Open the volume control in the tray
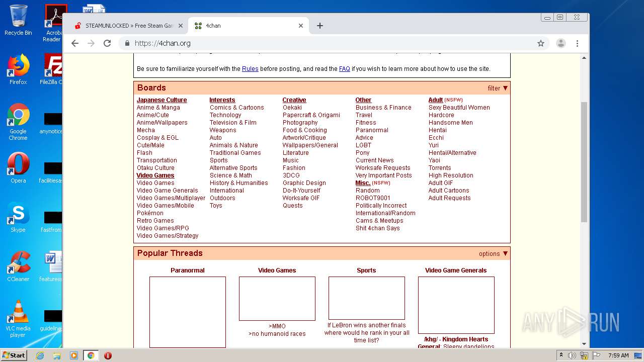This screenshot has width=644, height=362. tap(572, 355)
